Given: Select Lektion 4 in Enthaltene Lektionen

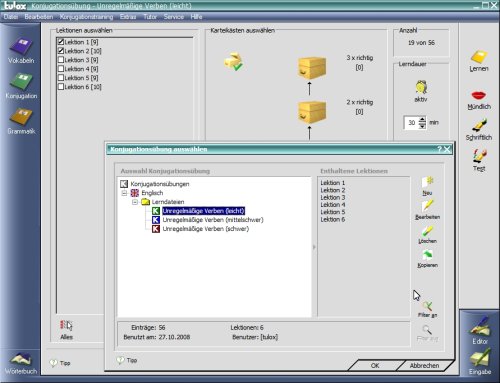Looking at the screenshot, I should pyautogui.click(x=333, y=205).
